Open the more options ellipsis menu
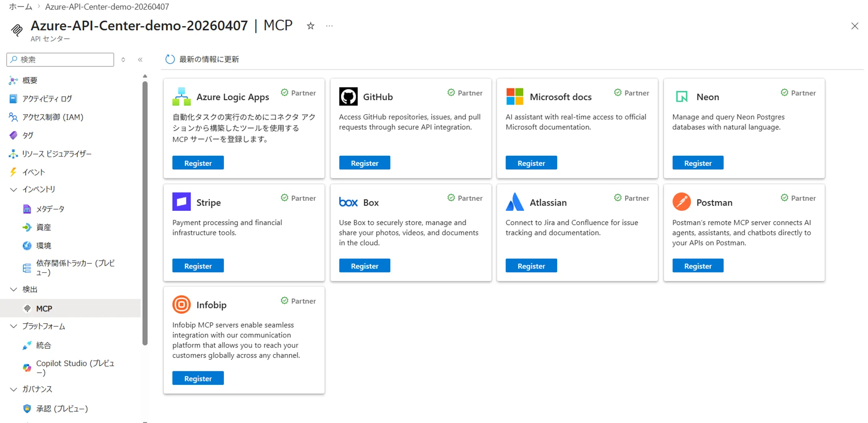 [329, 26]
